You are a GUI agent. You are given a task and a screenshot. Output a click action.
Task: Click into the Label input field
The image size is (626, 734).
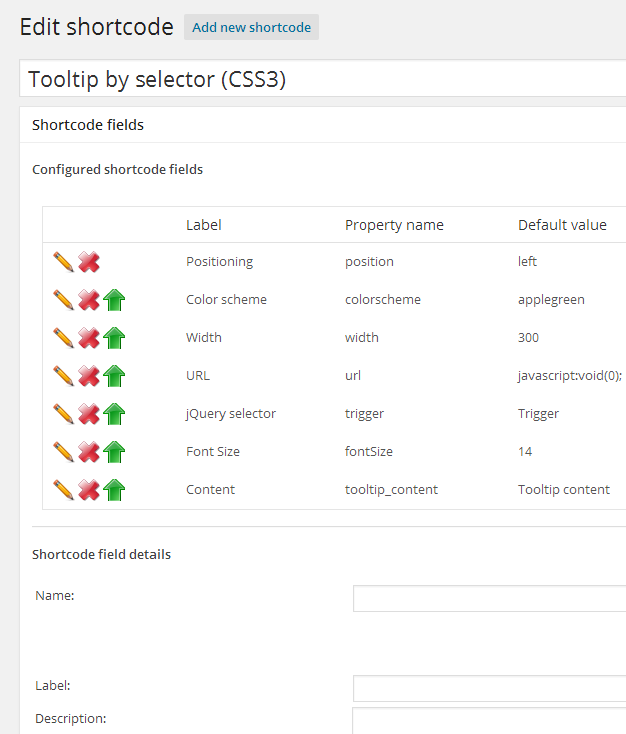click(x=488, y=688)
